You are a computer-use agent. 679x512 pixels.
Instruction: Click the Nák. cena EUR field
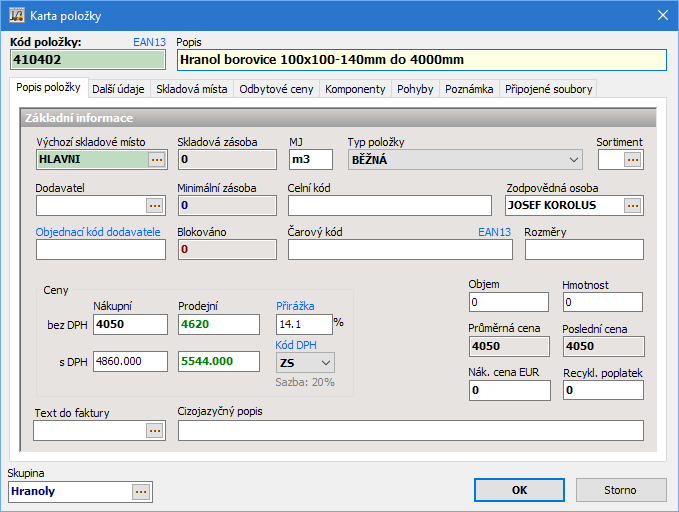[x=510, y=390]
